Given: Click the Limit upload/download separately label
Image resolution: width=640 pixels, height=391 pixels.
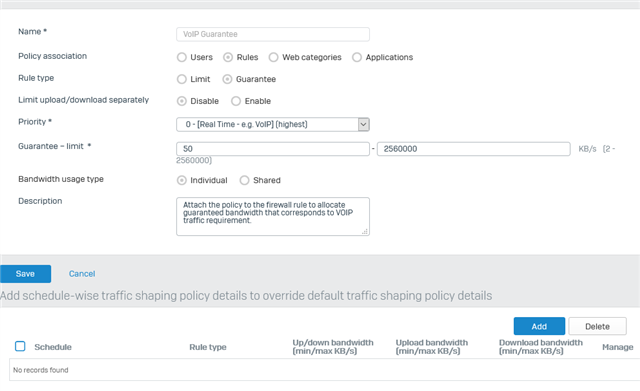Looking at the screenshot, I should (83, 100).
